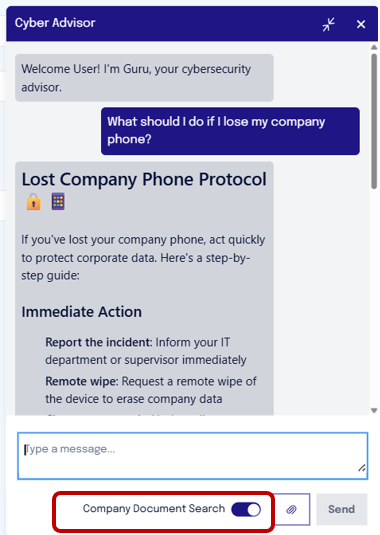Click the scrollbar up arrow

(x=374, y=47)
